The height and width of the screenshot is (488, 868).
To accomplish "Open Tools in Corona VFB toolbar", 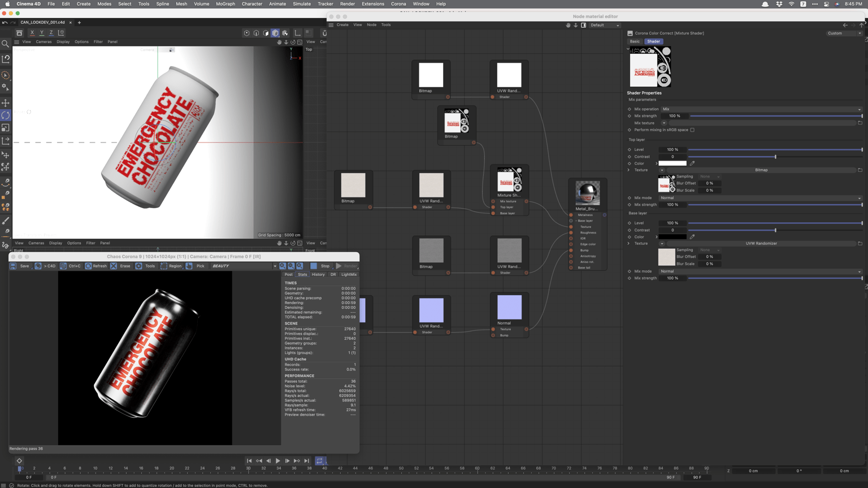I will 145,266.
